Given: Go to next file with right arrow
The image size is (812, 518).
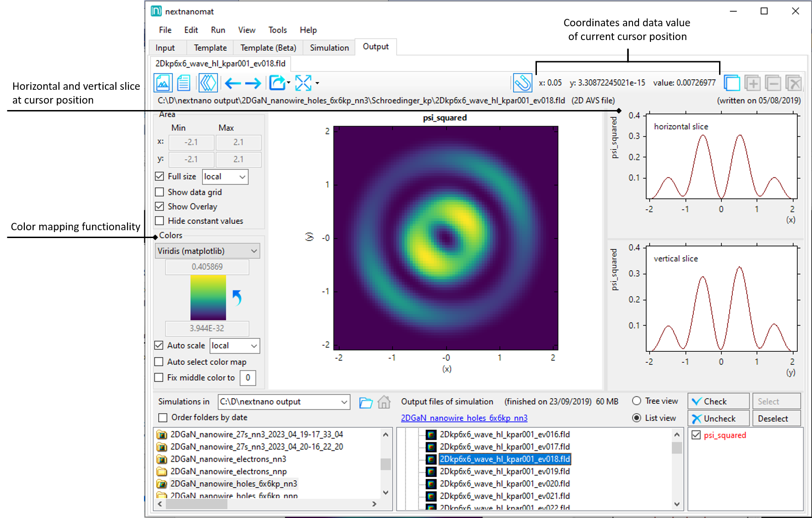Looking at the screenshot, I should (253, 83).
